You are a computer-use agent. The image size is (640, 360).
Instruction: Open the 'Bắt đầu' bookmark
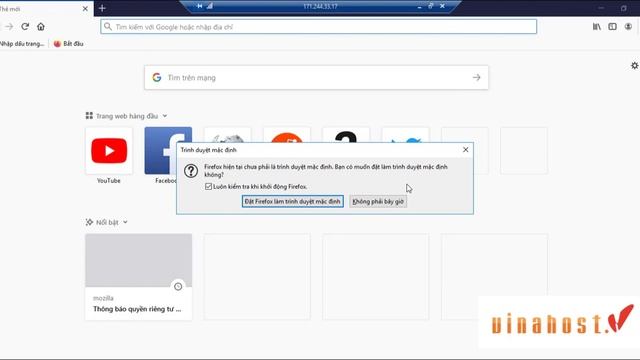(69, 44)
